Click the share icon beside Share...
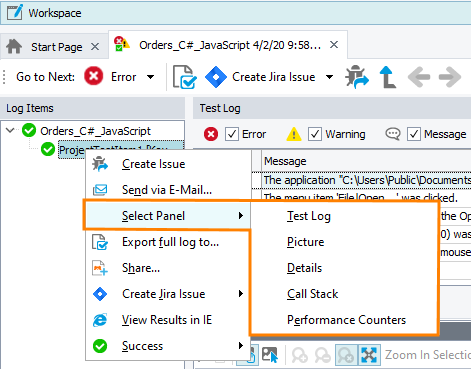Image resolution: width=471 pixels, height=369 pixels. [100, 268]
